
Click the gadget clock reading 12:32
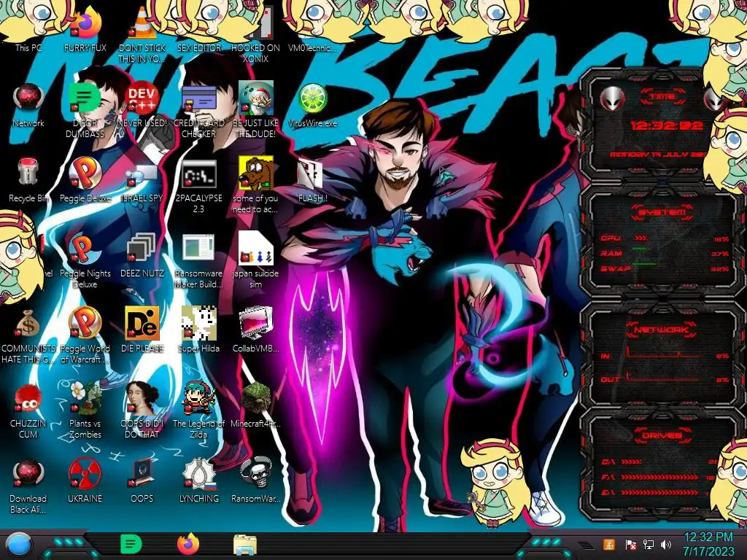coord(667,125)
